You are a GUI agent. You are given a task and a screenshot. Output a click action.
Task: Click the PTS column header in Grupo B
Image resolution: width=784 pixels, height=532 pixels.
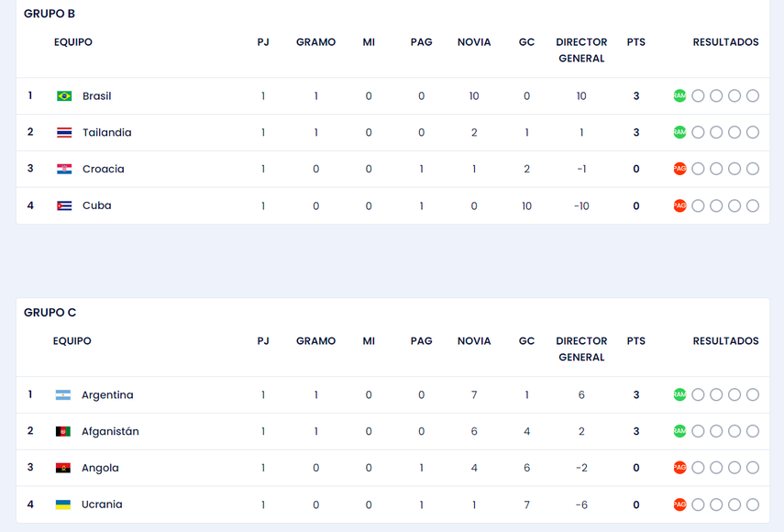(635, 42)
